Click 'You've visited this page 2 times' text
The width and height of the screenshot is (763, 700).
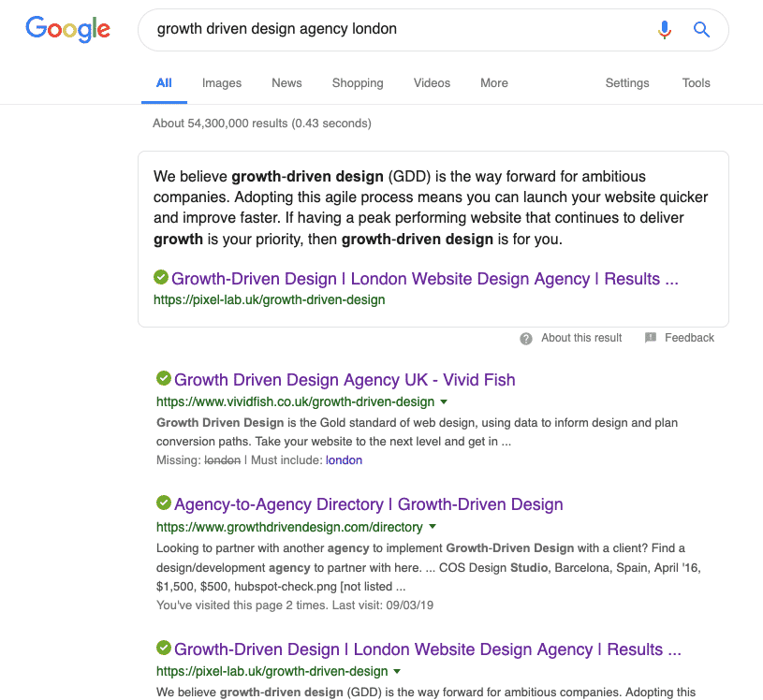(x=295, y=605)
